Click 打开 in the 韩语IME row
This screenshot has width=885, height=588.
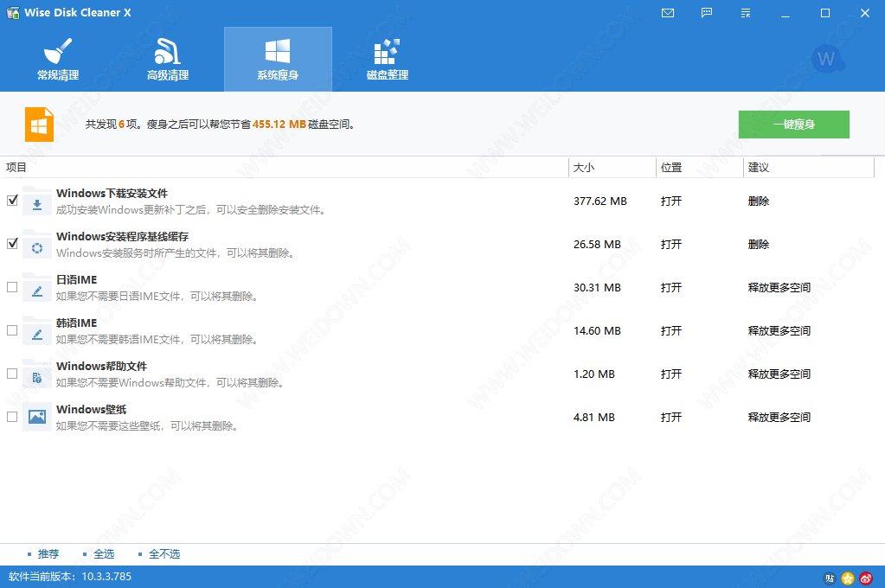[671, 330]
